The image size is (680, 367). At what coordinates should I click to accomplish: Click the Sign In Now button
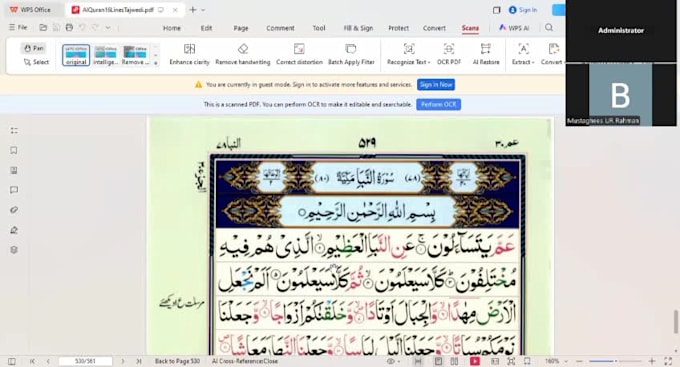click(x=436, y=85)
